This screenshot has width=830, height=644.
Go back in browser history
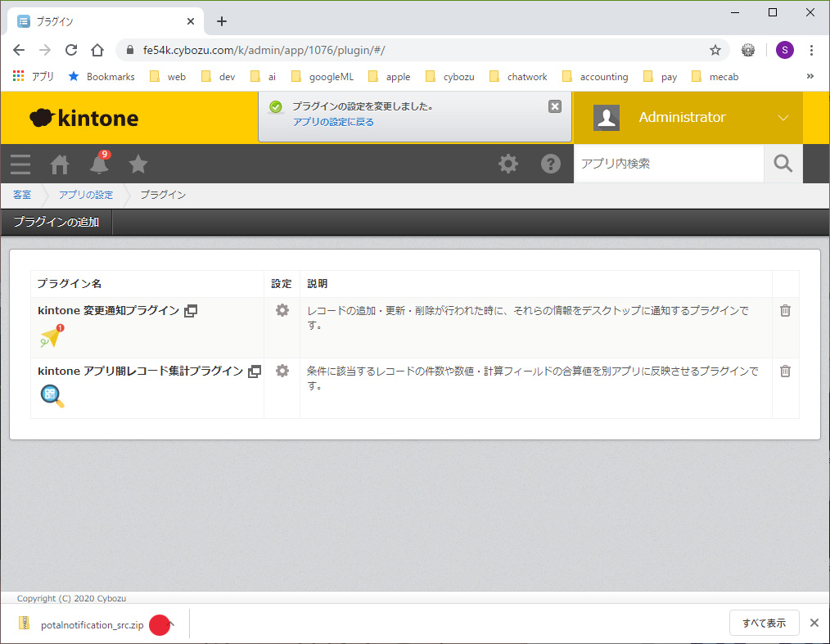(x=19, y=50)
